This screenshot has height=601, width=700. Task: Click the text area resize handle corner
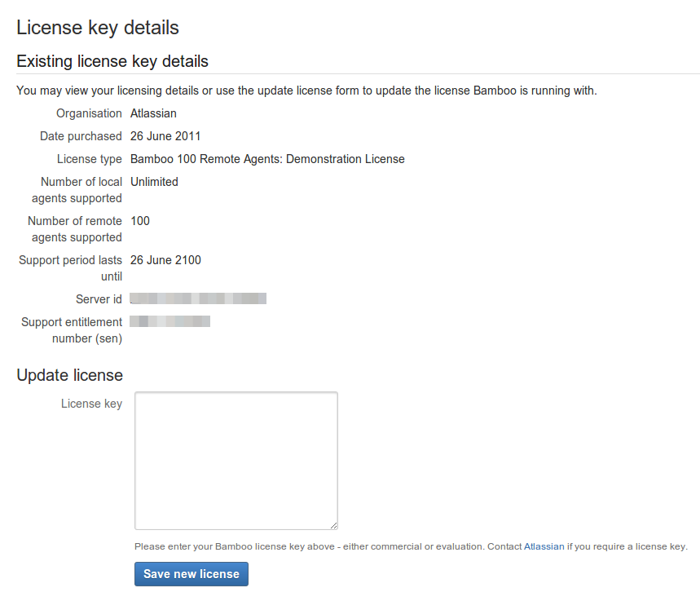tap(334, 526)
